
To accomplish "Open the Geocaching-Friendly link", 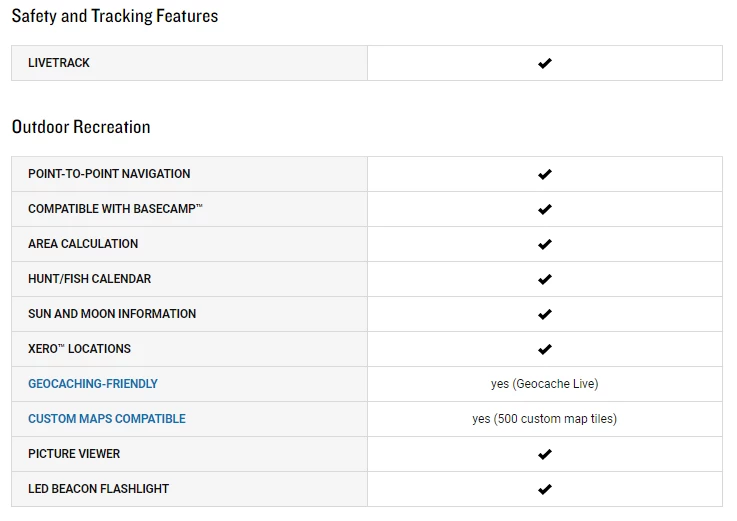I will coord(93,384).
